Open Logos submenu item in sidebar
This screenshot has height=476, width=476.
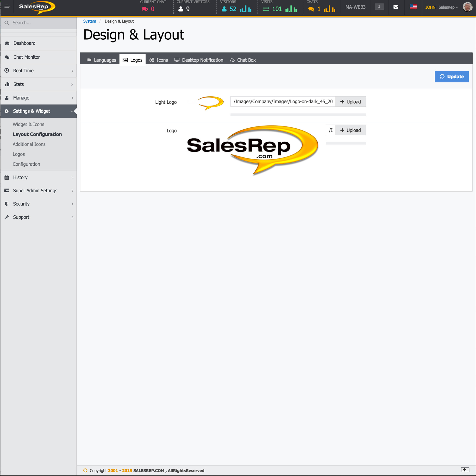pos(19,154)
